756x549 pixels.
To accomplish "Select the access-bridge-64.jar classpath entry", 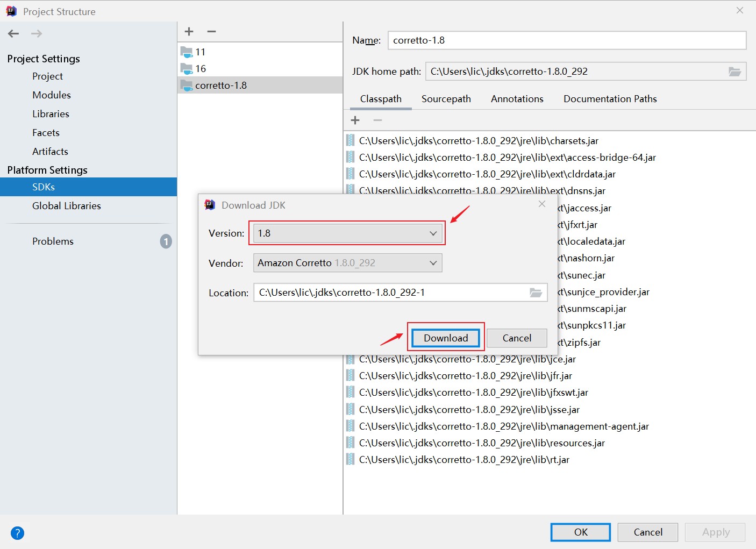I will point(508,158).
